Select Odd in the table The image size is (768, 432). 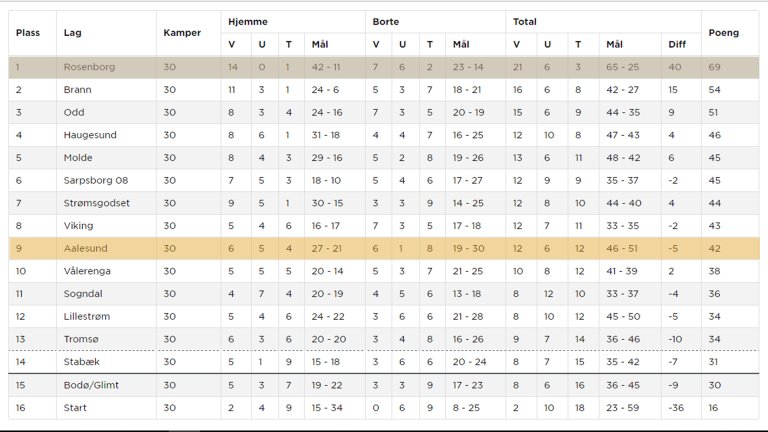pos(73,113)
